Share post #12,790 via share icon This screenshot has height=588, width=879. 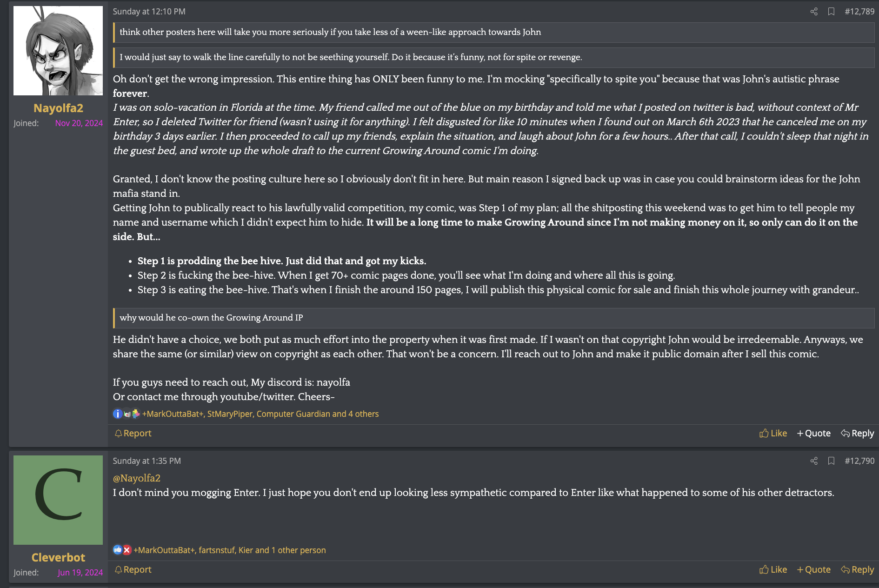[814, 461]
